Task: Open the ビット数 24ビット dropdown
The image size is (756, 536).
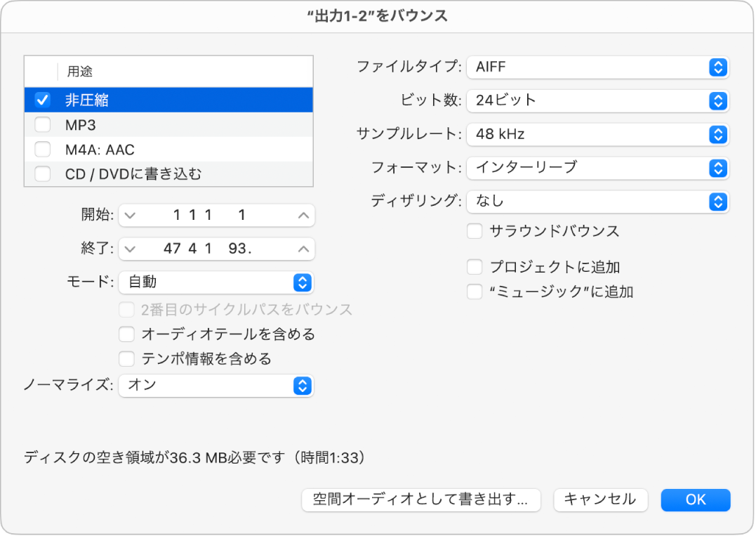Action: (717, 100)
